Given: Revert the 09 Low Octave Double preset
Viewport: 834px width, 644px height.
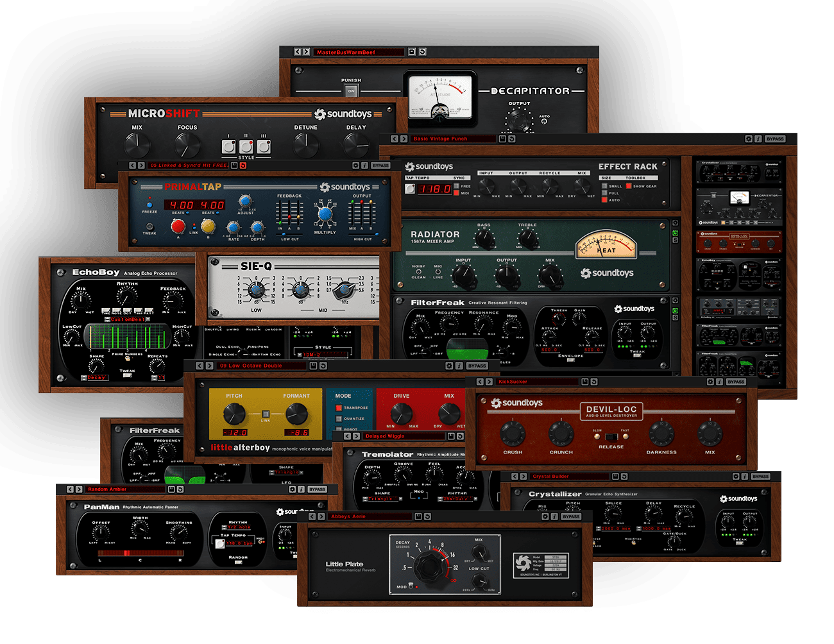Looking at the screenshot, I should (323, 366).
